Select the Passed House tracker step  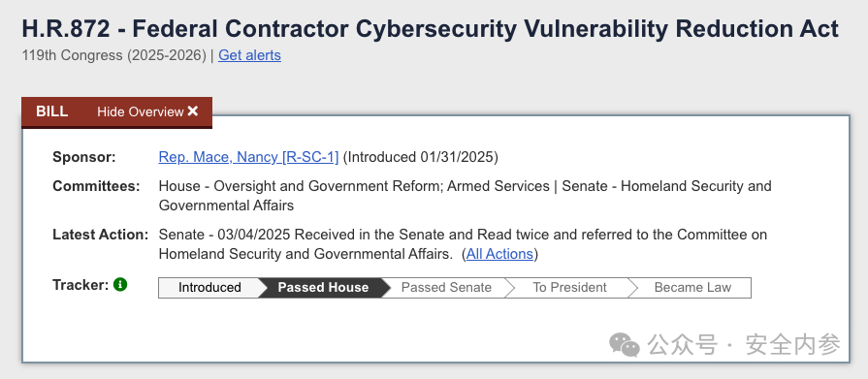tap(323, 288)
